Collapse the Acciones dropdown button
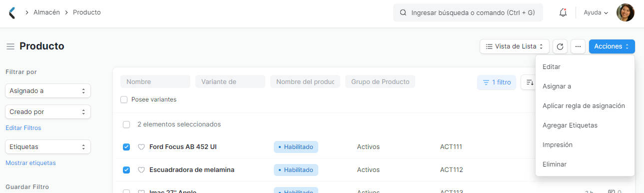The height and width of the screenshot is (193, 644). pos(612,46)
